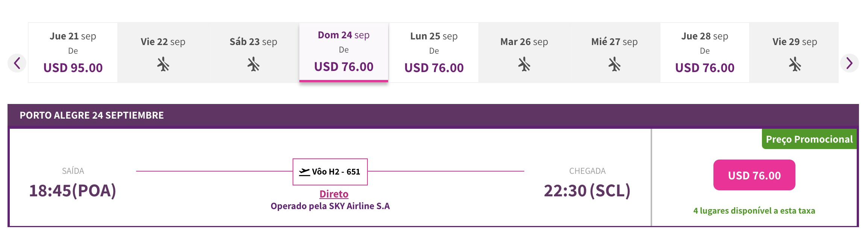Select the Lun 25 sep date tab
868x238 pixels.
tap(434, 53)
